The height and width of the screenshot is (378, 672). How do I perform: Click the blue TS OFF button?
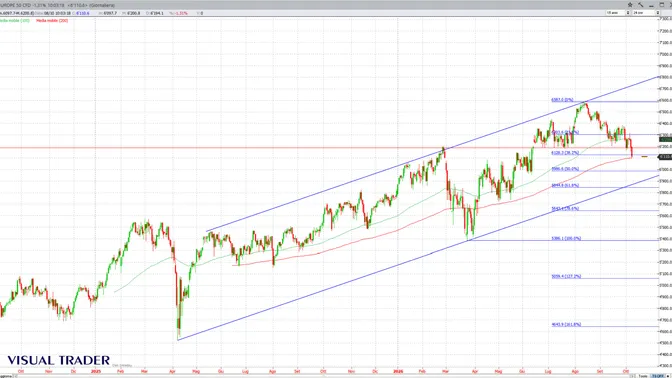[x=657, y=376]
